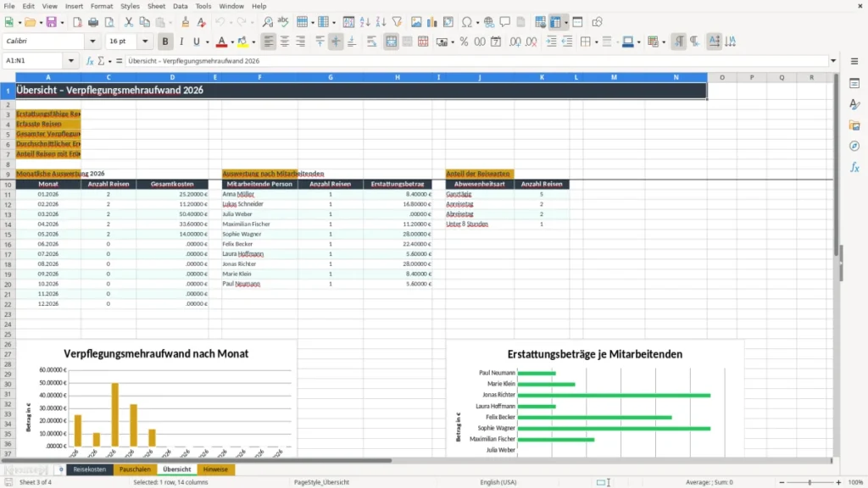Open the borders dropdown arrow
The image size is (868, 488).
click(x=596, y=42)
